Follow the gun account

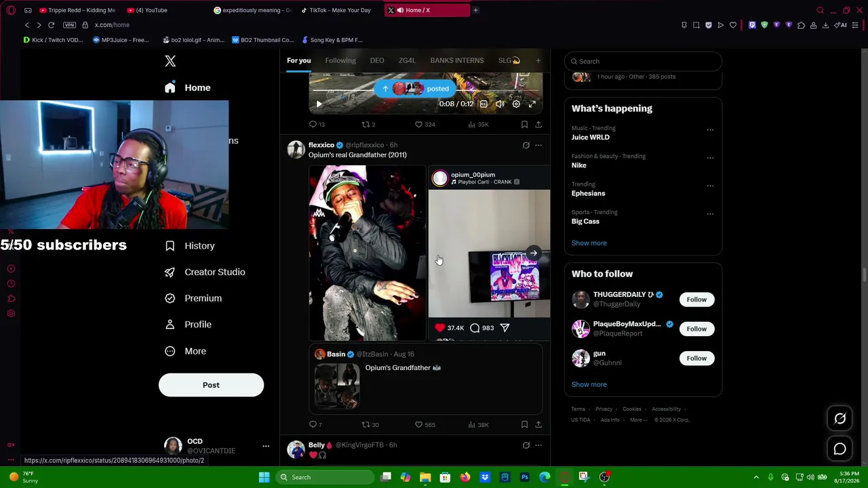pos(696,358)
